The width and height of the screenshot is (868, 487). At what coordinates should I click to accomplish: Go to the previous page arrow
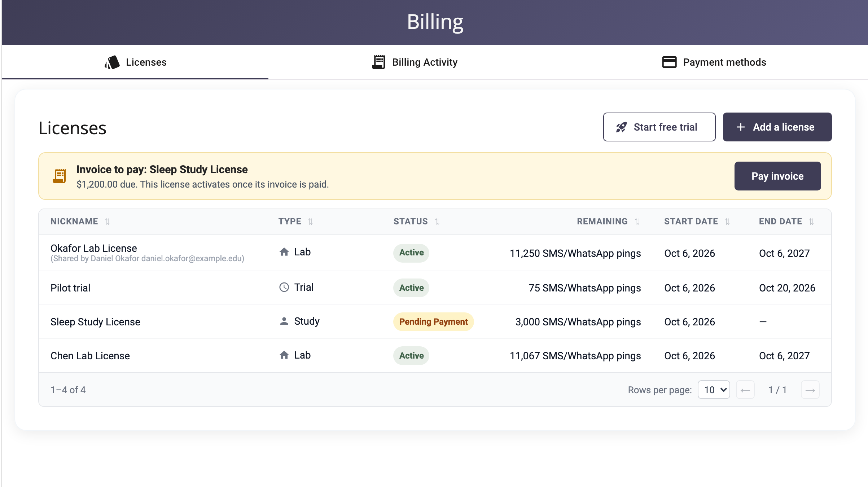[745, 390]
